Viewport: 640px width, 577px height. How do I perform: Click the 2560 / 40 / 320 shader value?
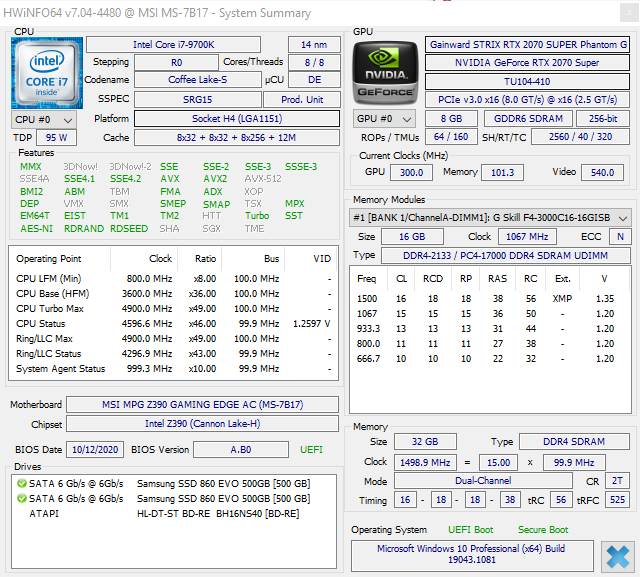[580, 137]
